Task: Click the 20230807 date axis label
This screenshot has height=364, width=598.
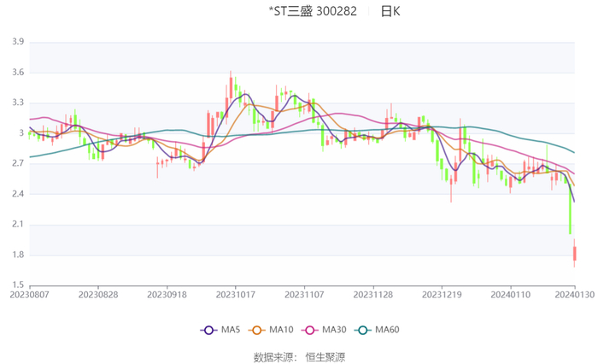Action: 30,293
